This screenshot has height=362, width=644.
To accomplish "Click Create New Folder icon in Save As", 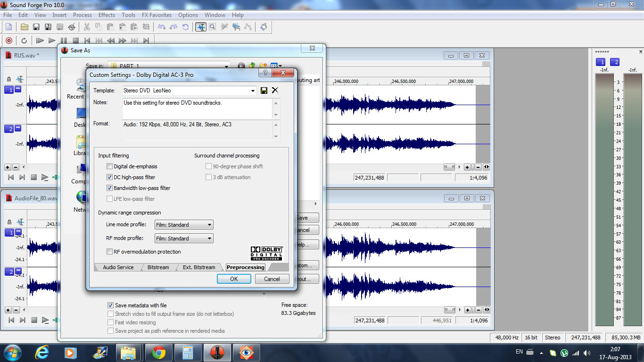I will (x=263, y=66).
